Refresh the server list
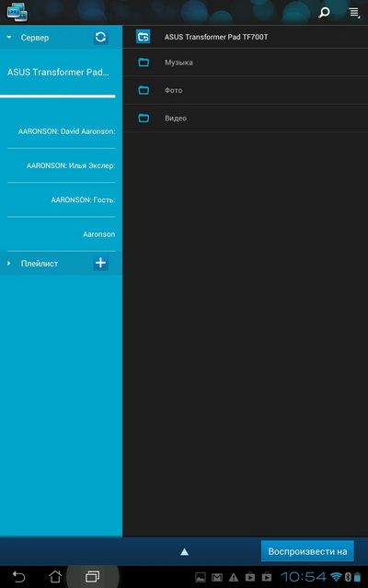Screen dimensions: 368x588 pos(100,37)
